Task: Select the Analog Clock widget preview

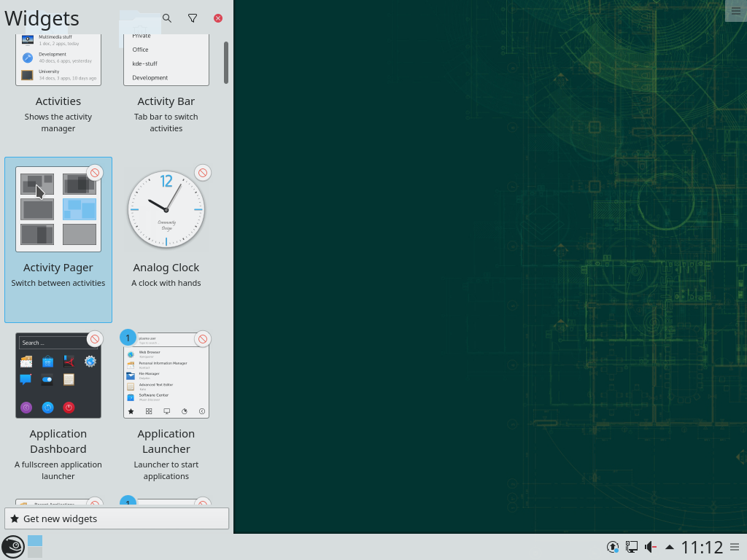Action: [x=166, y=209]
